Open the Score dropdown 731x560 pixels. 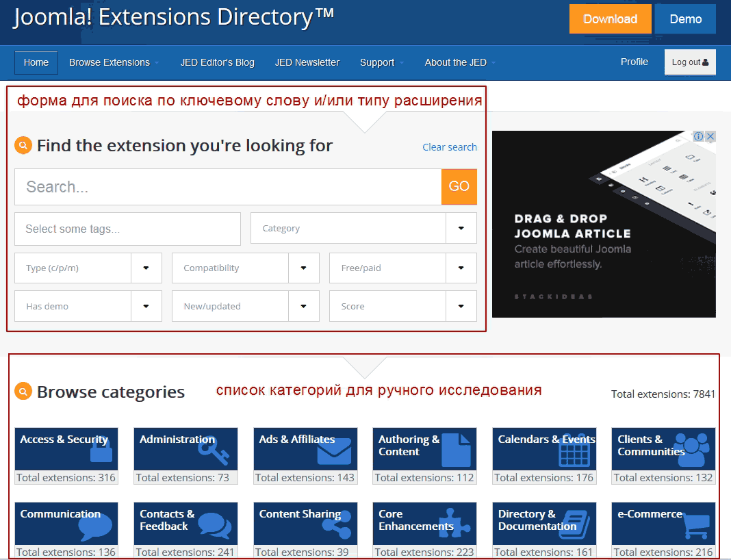[x=402, y=306]
